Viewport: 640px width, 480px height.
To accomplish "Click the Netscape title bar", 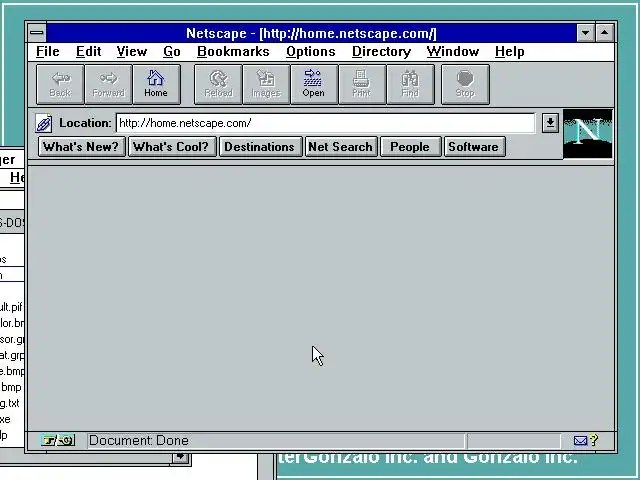I will pyautogui.click(x=311, y=33).
